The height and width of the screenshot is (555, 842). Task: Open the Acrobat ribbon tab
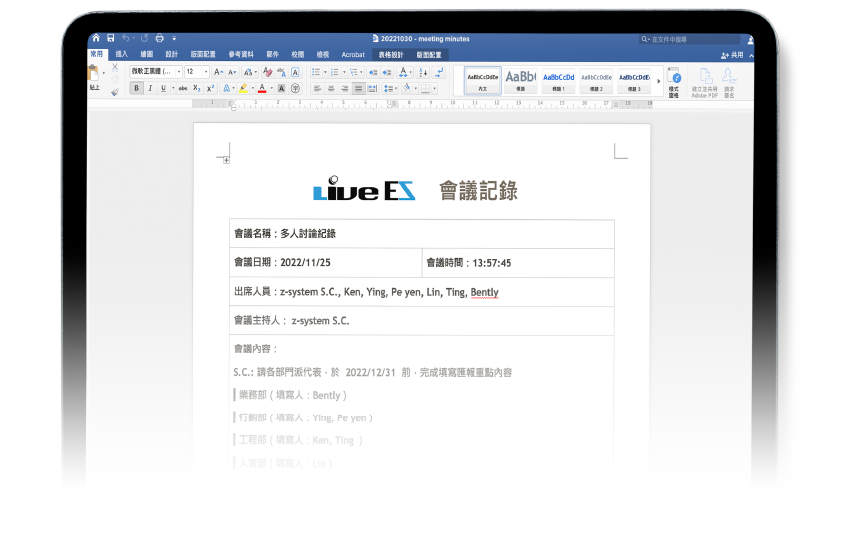coord(353,55)
